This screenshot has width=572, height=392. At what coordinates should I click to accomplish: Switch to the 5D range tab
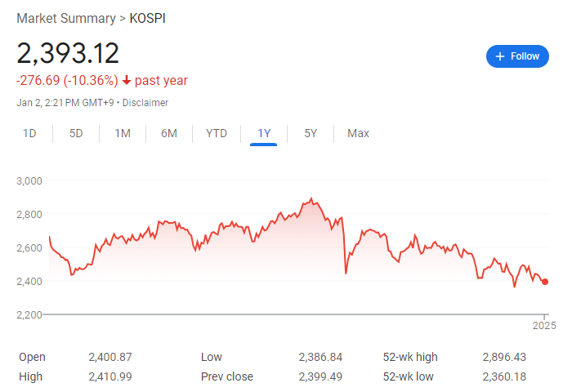(76, 133)
